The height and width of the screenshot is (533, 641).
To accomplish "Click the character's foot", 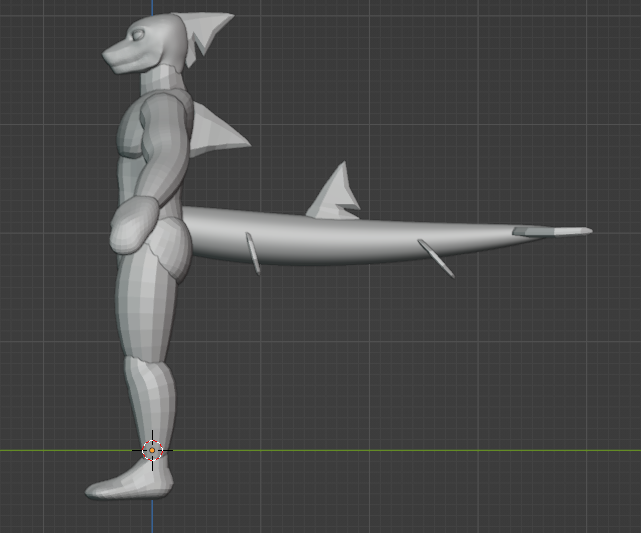I will point(129,479).
